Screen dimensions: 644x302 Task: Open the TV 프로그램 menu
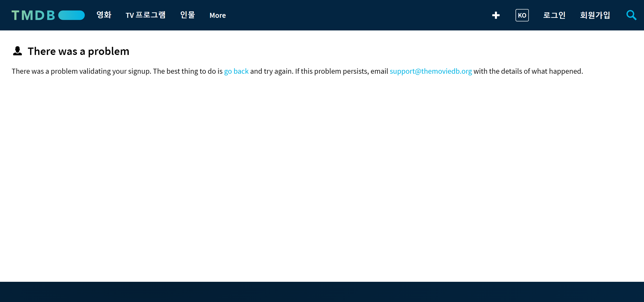click(146, 15)
